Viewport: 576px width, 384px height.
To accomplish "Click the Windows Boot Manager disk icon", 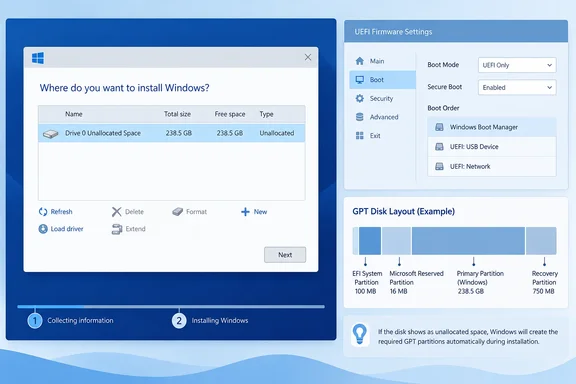I will coord(439,127).
